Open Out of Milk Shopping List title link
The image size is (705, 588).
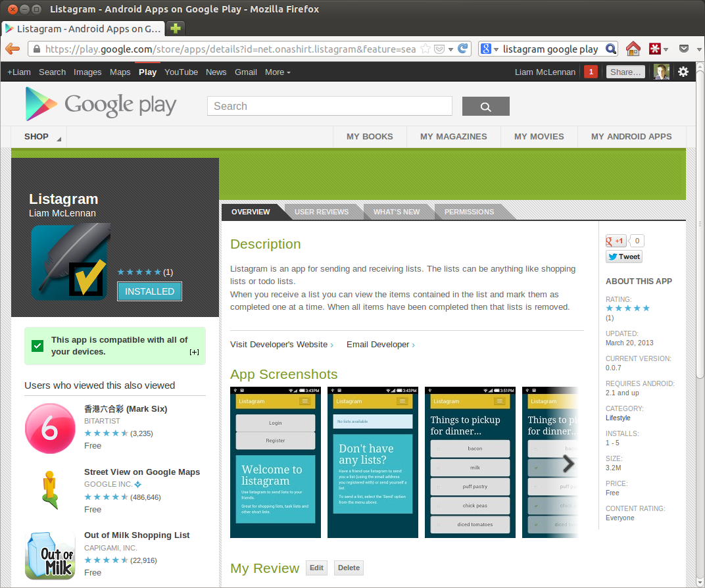(137, 535)
